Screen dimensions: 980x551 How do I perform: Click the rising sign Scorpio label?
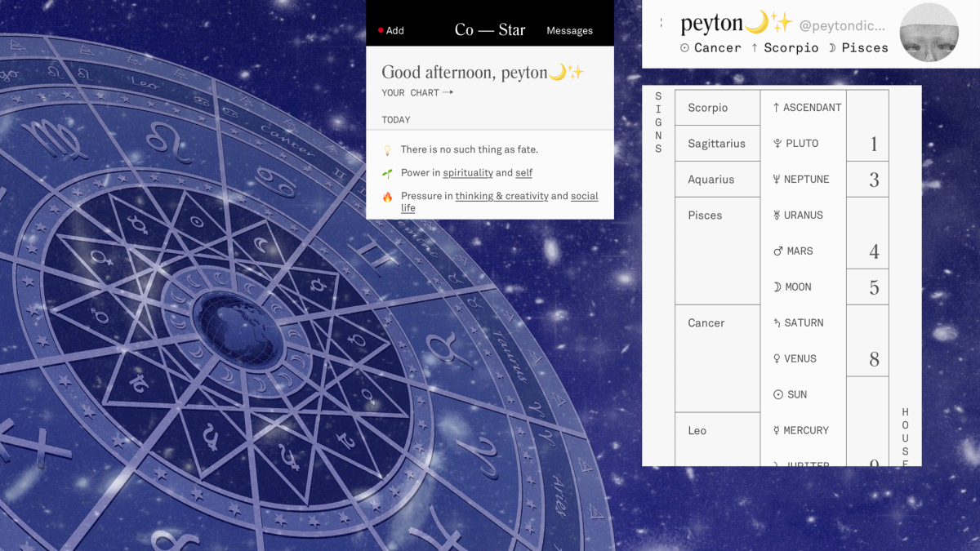(x=785, y=47)
